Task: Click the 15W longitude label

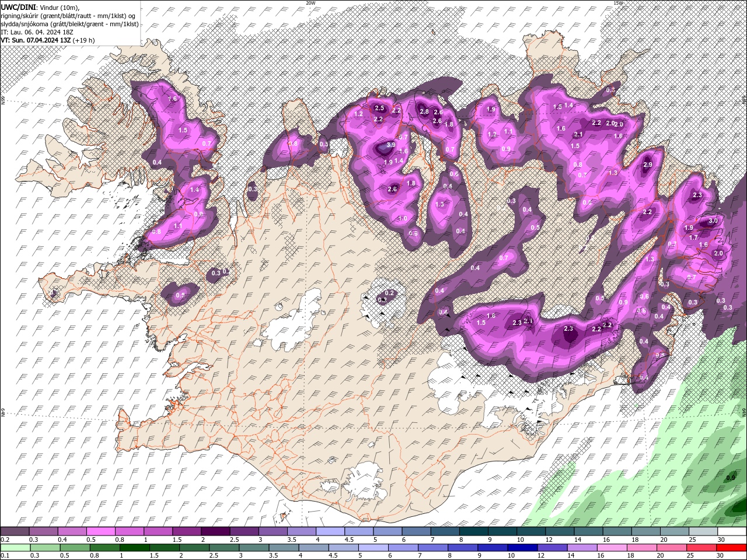Action: 618,3
